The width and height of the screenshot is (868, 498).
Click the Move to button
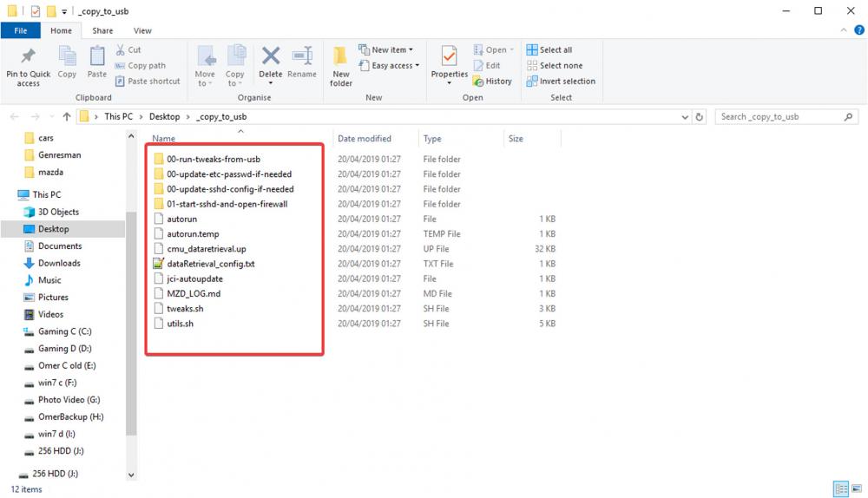[x=205, y=65]
